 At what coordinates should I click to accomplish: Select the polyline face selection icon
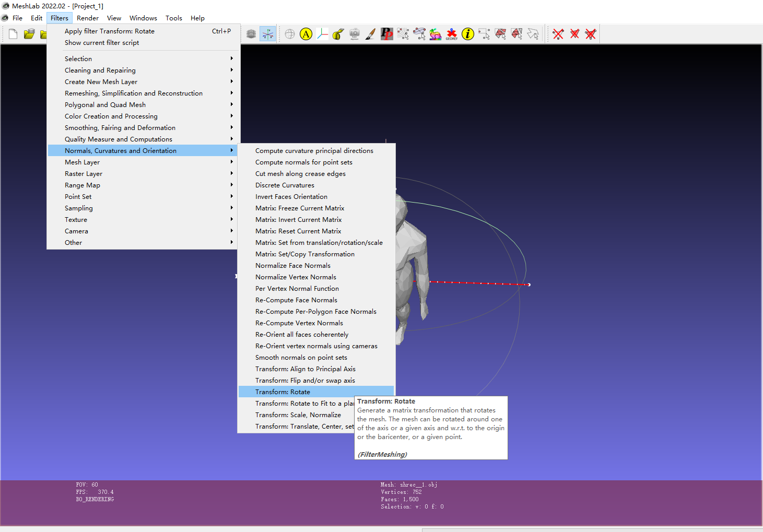533,34
